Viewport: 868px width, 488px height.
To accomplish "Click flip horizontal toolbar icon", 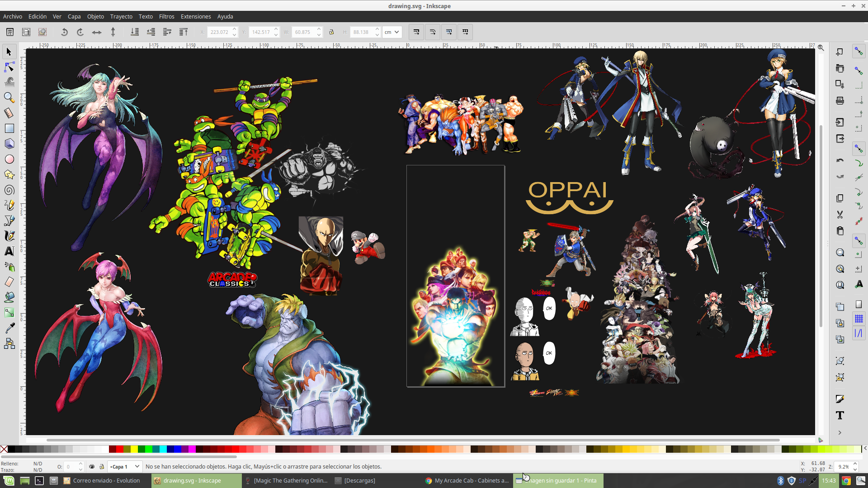I will tap(97, 32).
